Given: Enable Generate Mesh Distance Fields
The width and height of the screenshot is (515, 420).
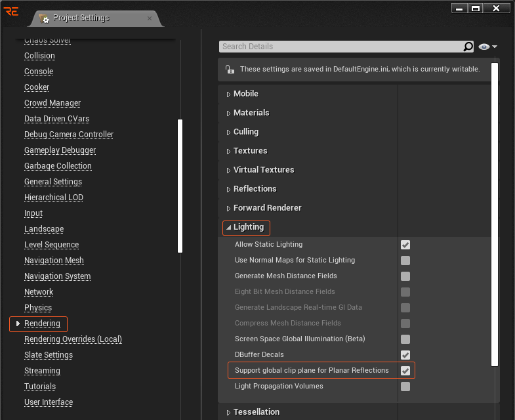Looking at the screenshot, I should tap(405, 276).
